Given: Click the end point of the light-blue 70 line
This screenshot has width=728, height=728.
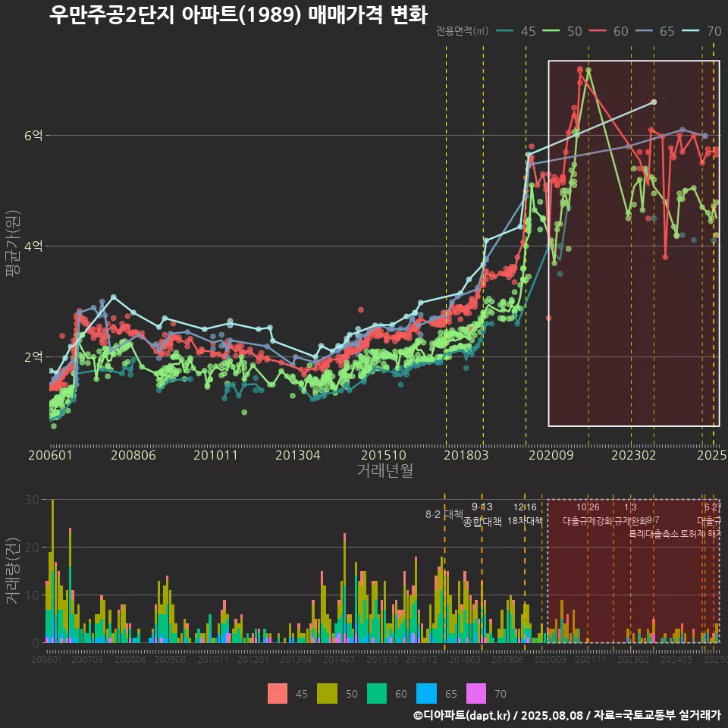Looking at the screenshot, I should coord(654,102).
